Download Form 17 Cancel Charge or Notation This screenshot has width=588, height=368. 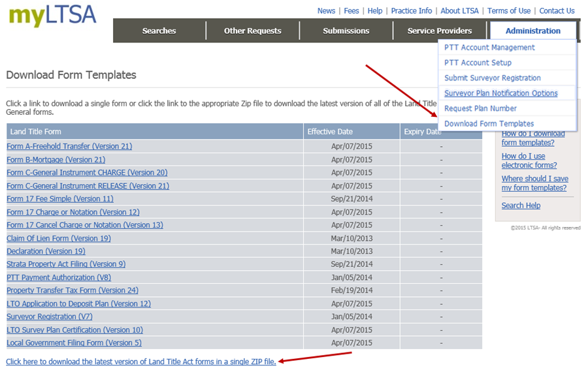(x=85, y=225)
